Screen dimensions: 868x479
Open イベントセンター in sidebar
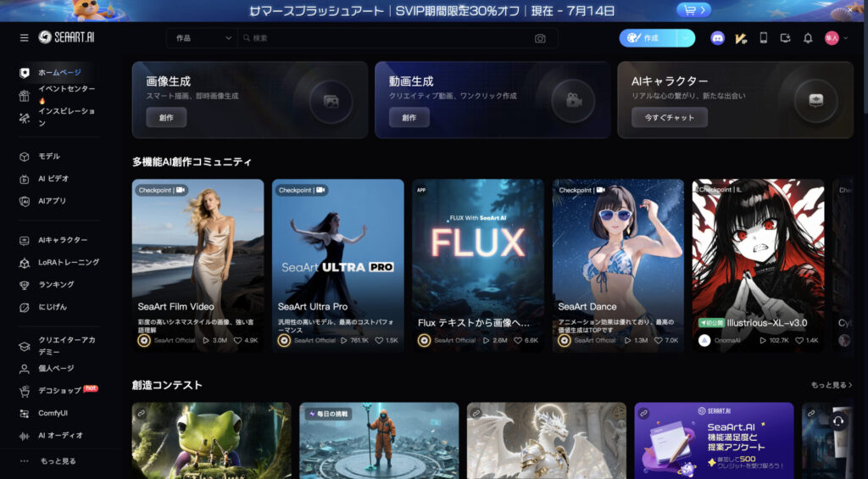[58, 95]
